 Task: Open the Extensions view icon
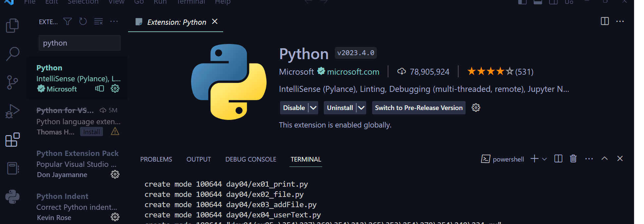tap(13, 140)
